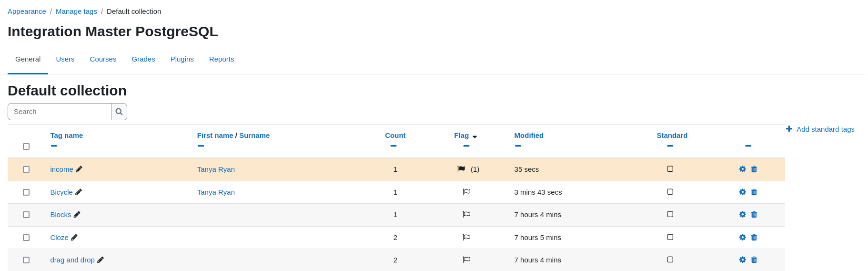868x271 pixels.
Task: Toggle the select-all checkbox in table header
Action: click(x=26, y=146)
